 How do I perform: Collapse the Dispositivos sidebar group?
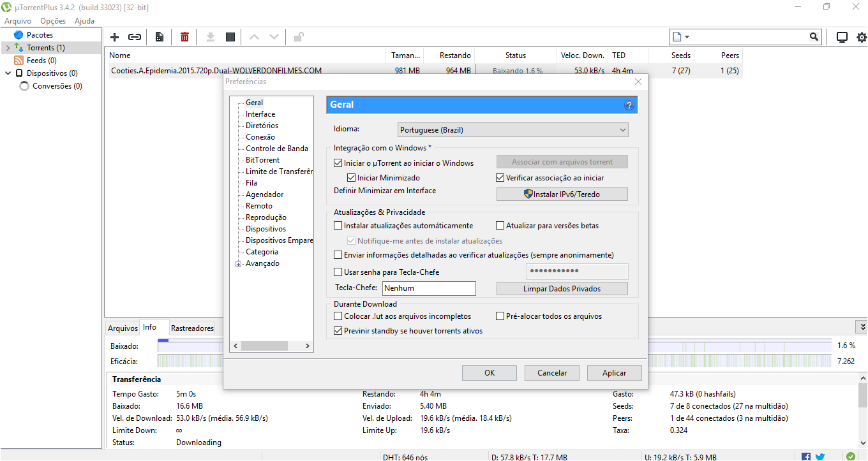pyautogui.click(x=8, y=73)
